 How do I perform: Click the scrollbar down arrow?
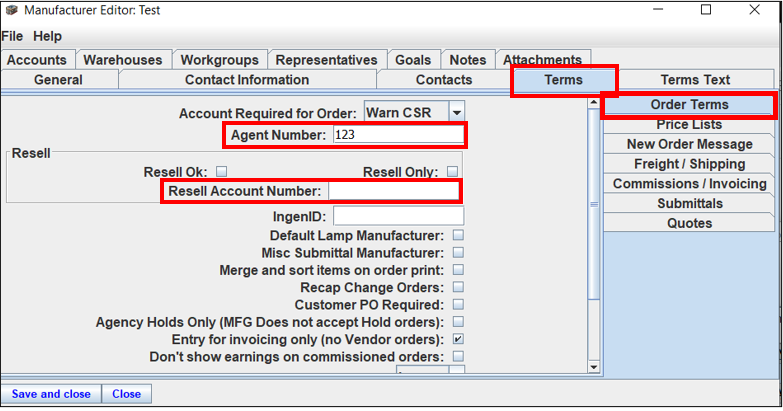tap(594, 367)
